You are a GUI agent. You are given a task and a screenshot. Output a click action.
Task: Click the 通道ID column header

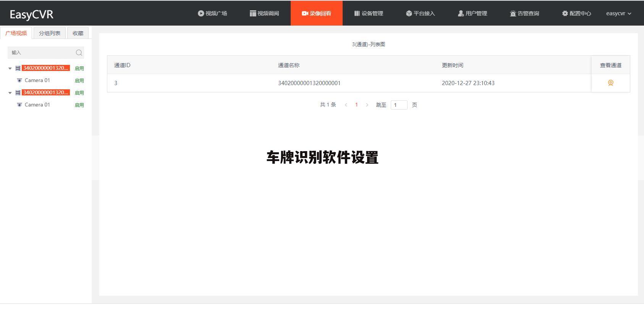point(122,65)
